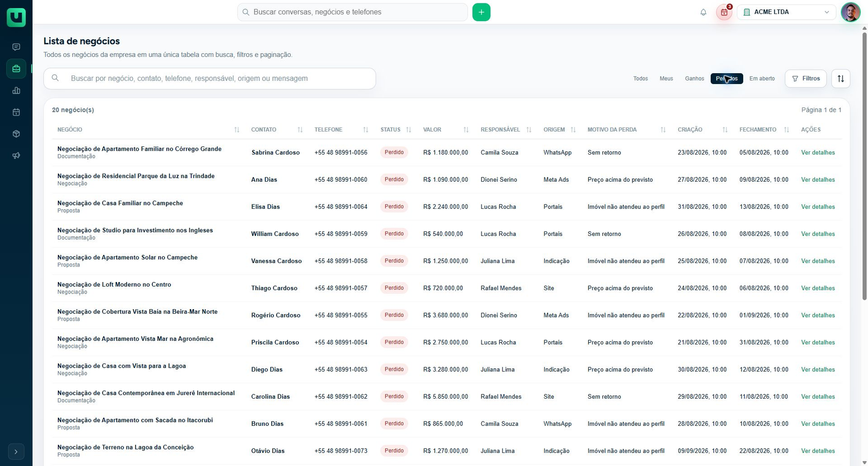Sort table by CRIAÇÃO column arrows
This screenshot has width=868, height=466.
point(725,130)
